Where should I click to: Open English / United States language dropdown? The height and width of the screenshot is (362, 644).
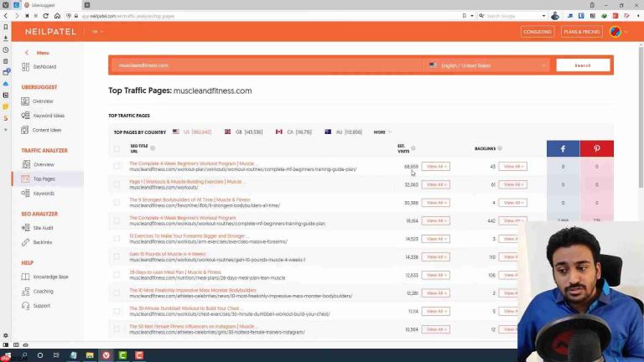(x=486, y=65)
